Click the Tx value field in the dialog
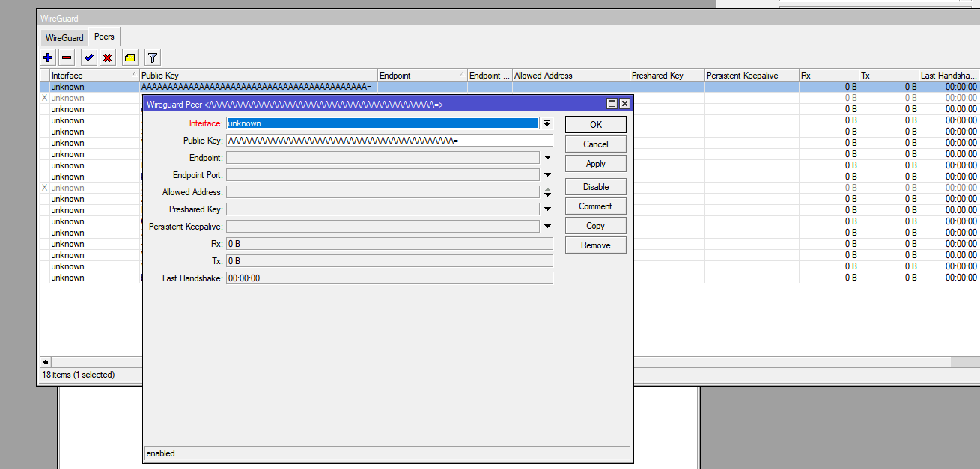The width and height of the screenshot is (980, 469). tap(389, 261)
